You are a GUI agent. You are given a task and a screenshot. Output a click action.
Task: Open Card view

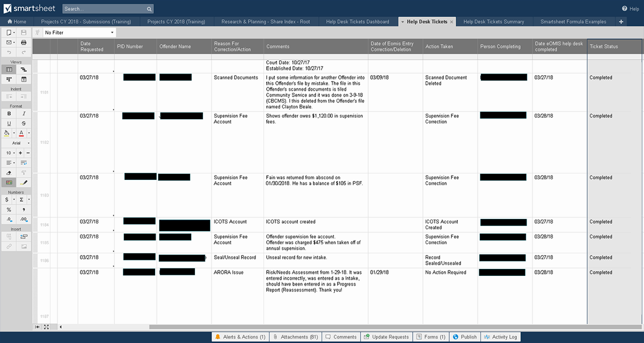pyautogui.click(x=9, y=79)
